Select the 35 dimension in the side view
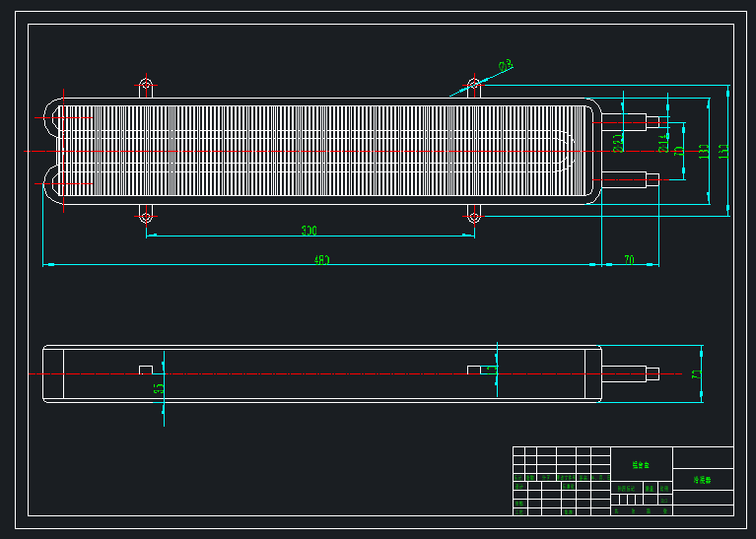This screenshot has width=756, height=539. click(x=159, y=388)
